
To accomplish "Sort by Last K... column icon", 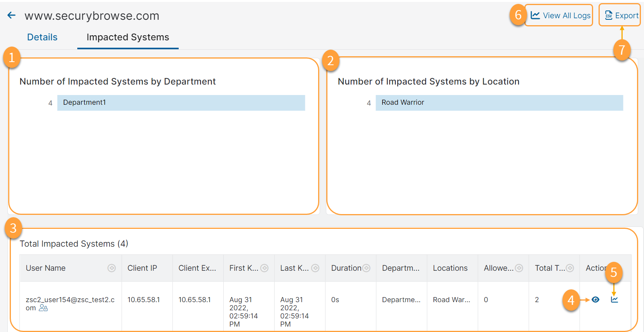I will click(315, 268).
